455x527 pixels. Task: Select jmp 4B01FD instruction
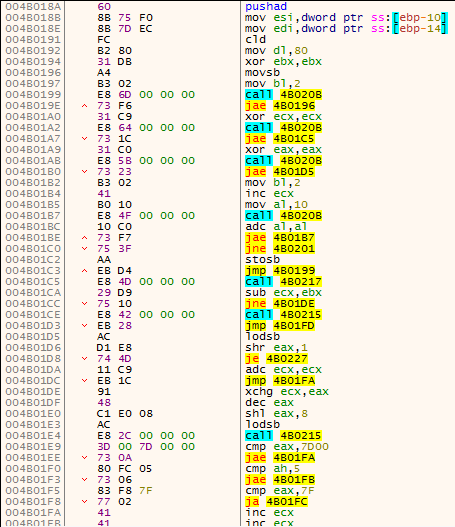(280, 326)
